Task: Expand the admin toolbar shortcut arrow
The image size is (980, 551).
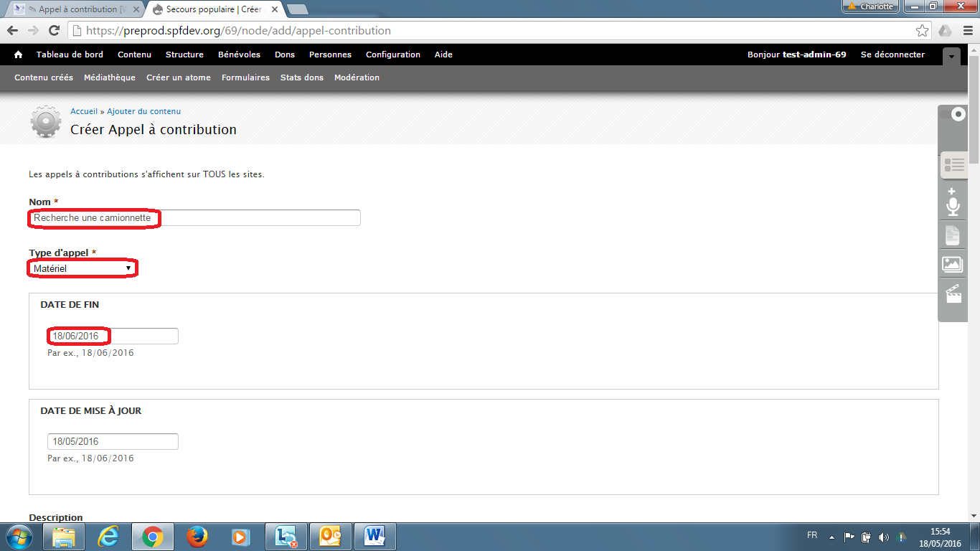Action: [x=951, y=56]
